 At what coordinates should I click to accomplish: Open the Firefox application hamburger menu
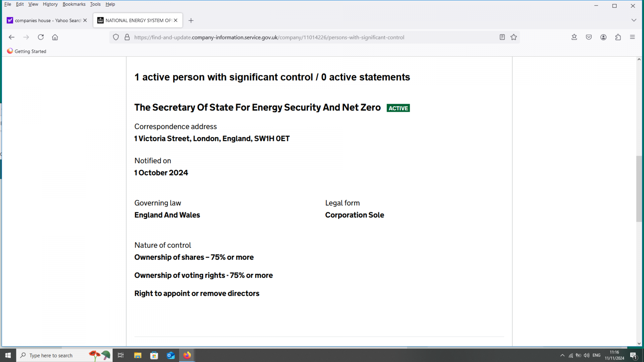[x=632, y=37]
